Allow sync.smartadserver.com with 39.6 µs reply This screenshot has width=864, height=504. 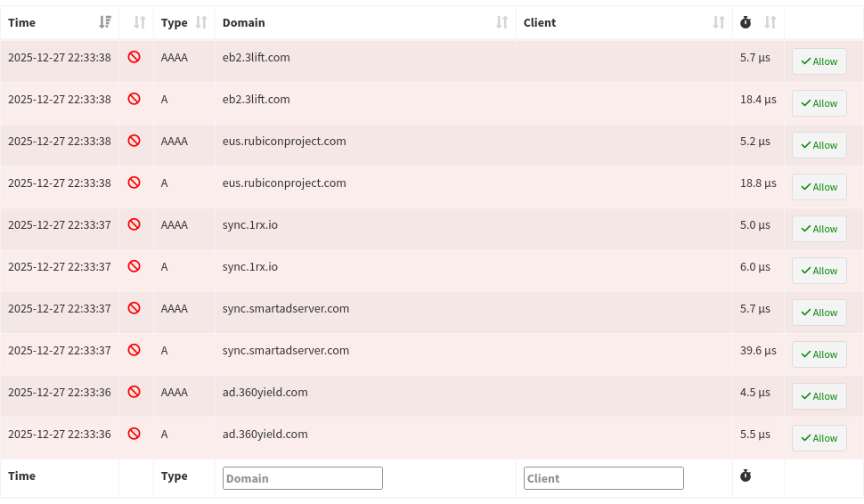click(x=819, y=354)
